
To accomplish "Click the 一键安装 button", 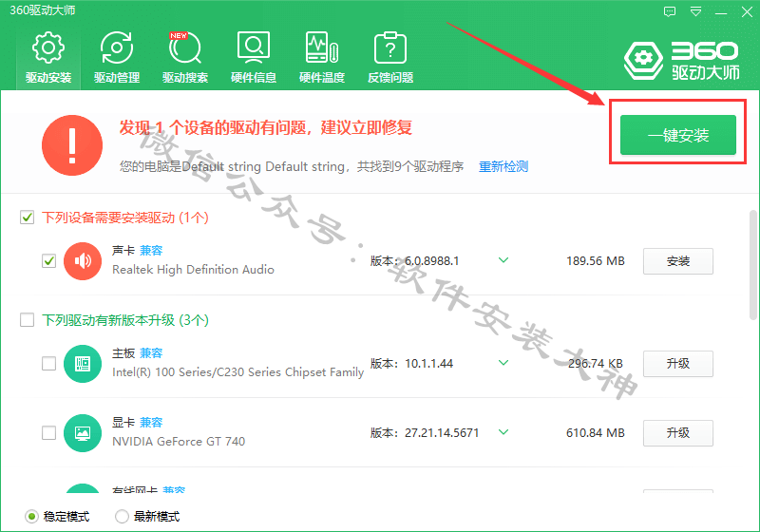I will 678,135.
